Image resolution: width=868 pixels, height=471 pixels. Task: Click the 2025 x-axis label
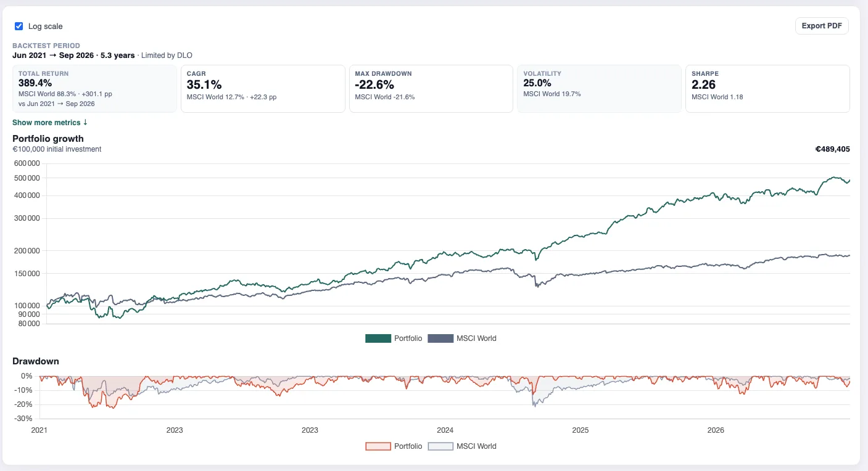581,430
